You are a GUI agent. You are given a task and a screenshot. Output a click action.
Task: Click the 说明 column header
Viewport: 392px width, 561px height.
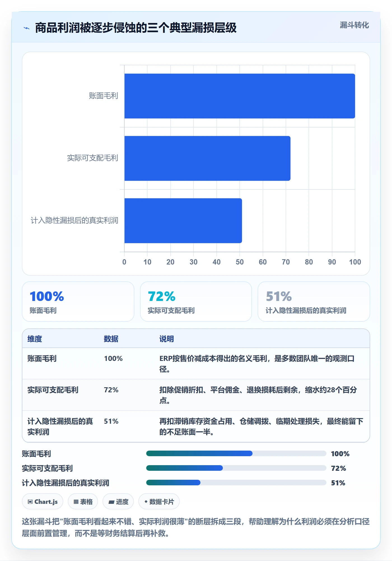[167, 339]
